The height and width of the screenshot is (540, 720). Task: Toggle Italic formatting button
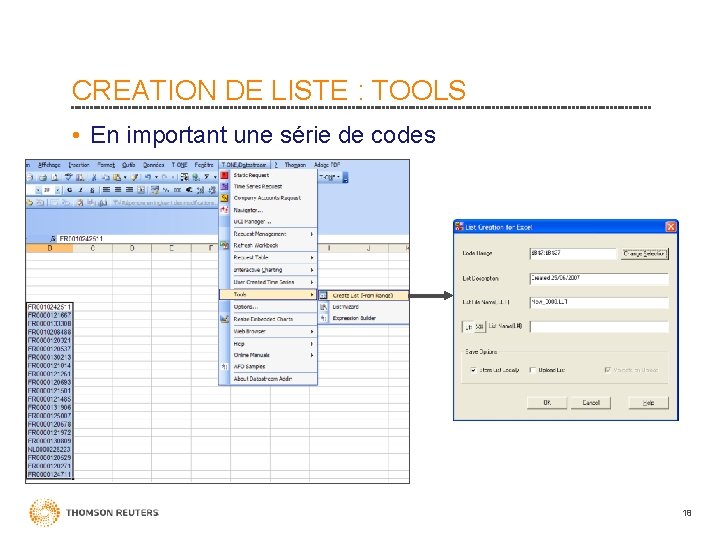click(x=81, y=190)
